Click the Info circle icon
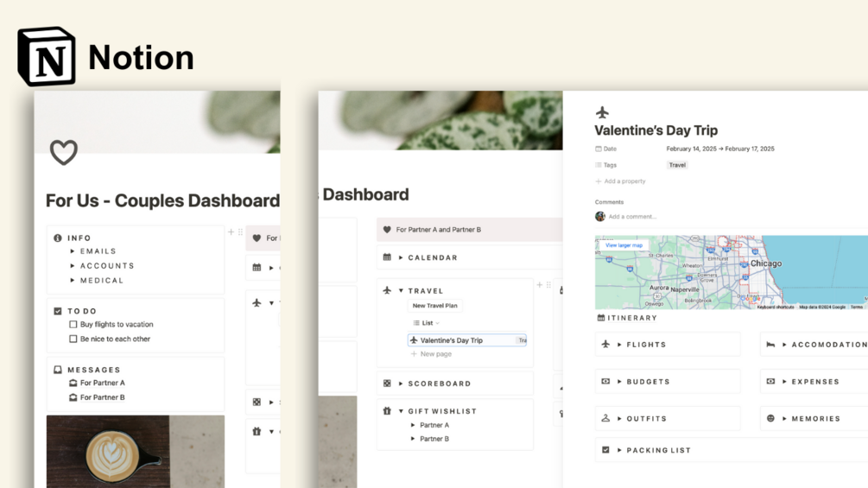 coord(58,238)
